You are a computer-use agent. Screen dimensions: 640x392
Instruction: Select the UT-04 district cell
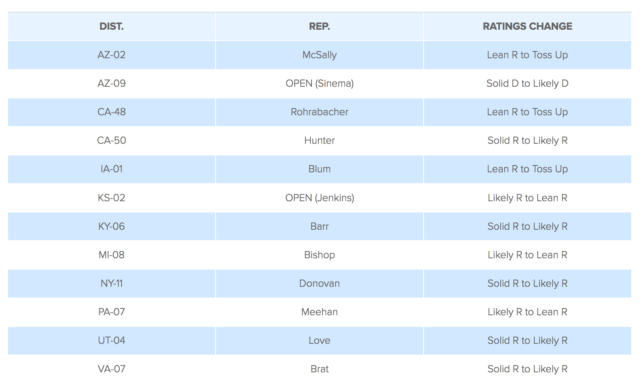click(x=111, y=341)
